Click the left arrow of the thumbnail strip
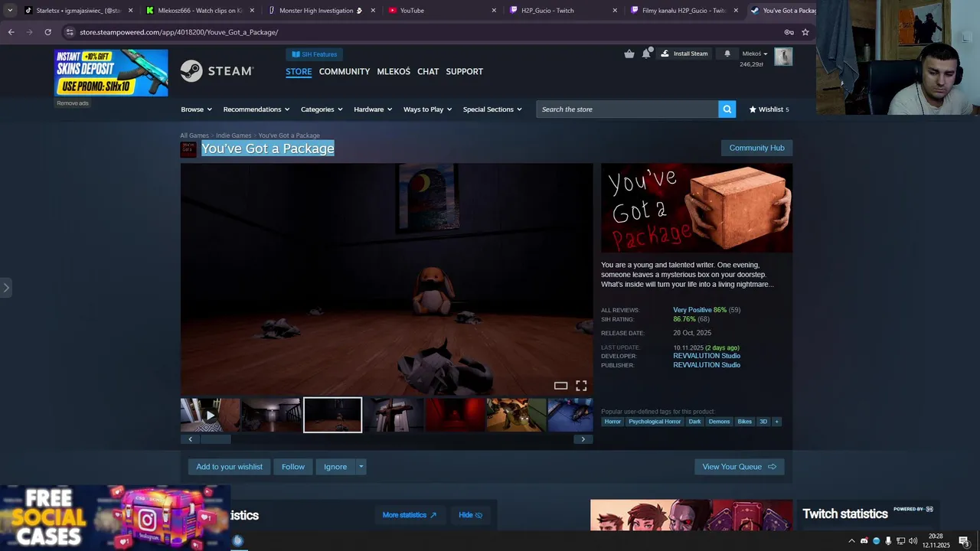Viewport: 980px width, 551px height. pos(190,439)
